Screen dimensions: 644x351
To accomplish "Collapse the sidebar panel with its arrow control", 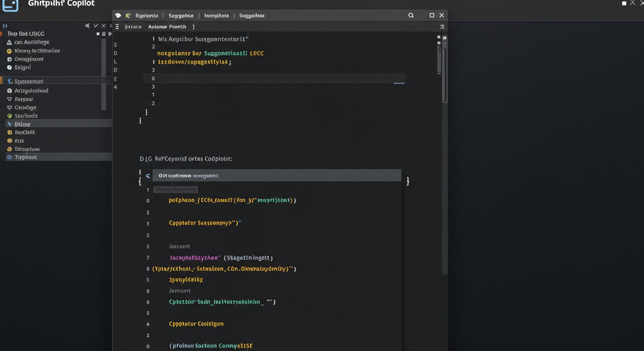I will [87, 26].
